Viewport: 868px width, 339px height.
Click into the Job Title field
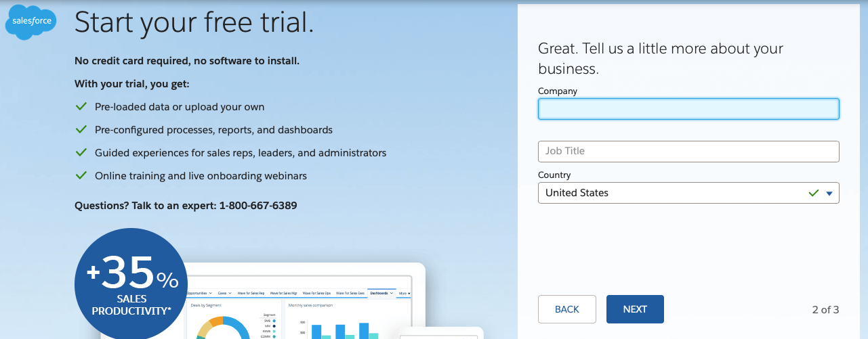[x=688, y=152]
